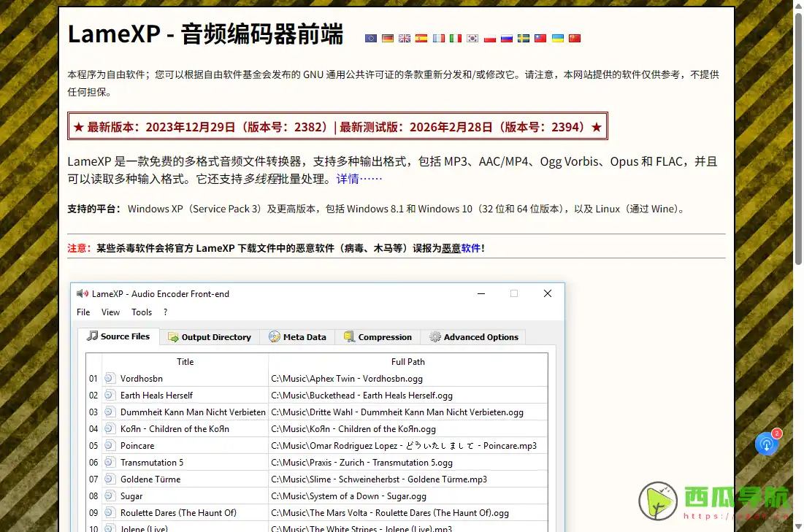Switch to the Output Directory tab
Screen dimensions: 804x532
click(x=210, y=336)
